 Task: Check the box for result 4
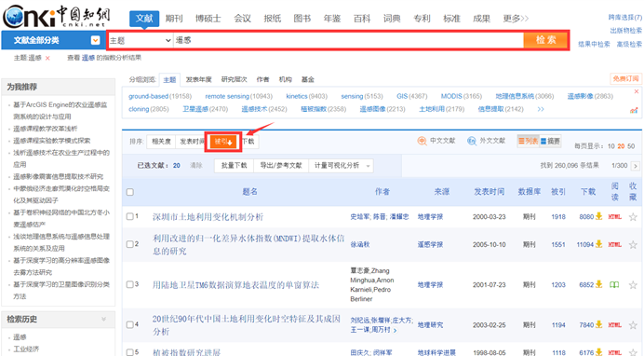pos(129,324)
